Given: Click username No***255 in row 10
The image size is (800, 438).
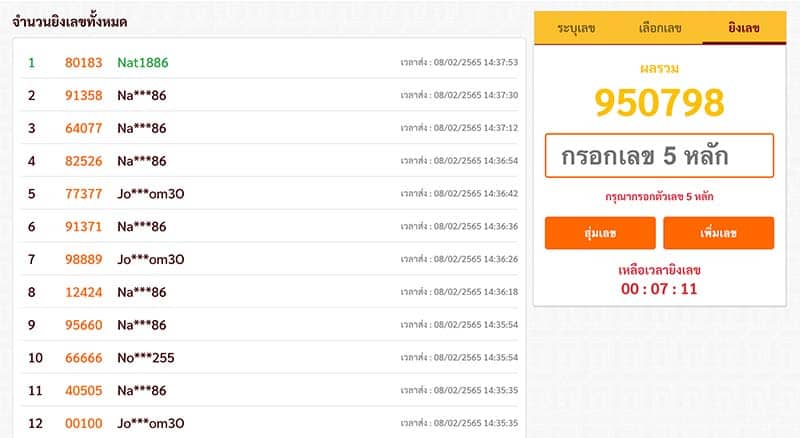Looking at the screenshot, I should 146,358.
